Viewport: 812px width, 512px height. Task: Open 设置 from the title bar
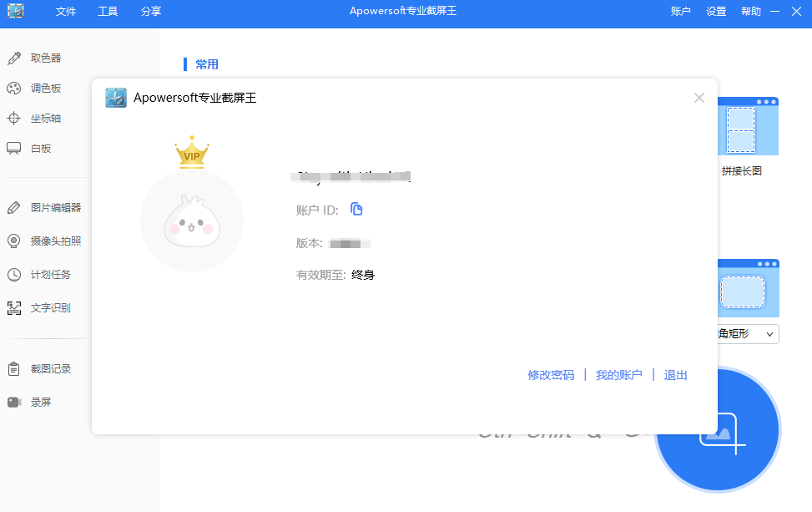click(716, 12)
